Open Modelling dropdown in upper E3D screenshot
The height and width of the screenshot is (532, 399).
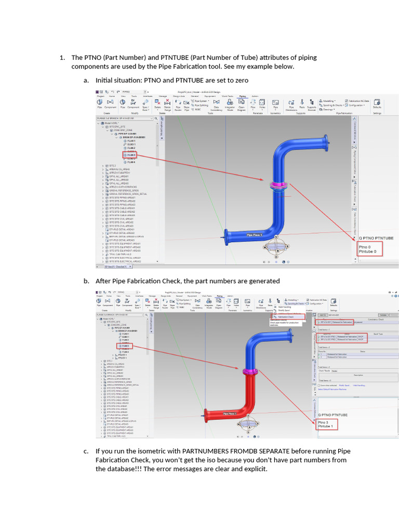(327, 101)
